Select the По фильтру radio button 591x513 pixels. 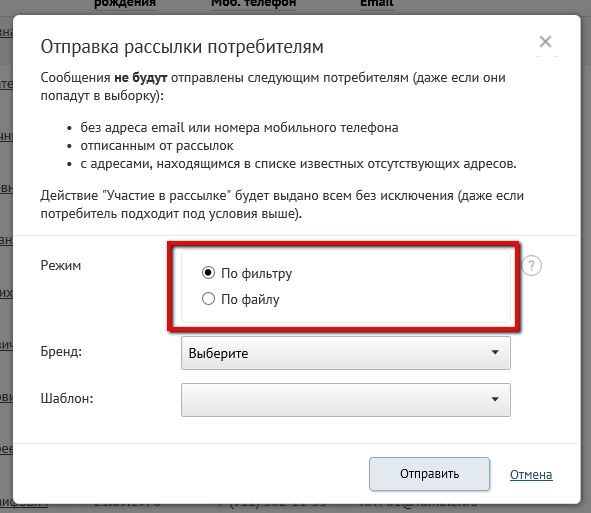(x=208, y=273)
